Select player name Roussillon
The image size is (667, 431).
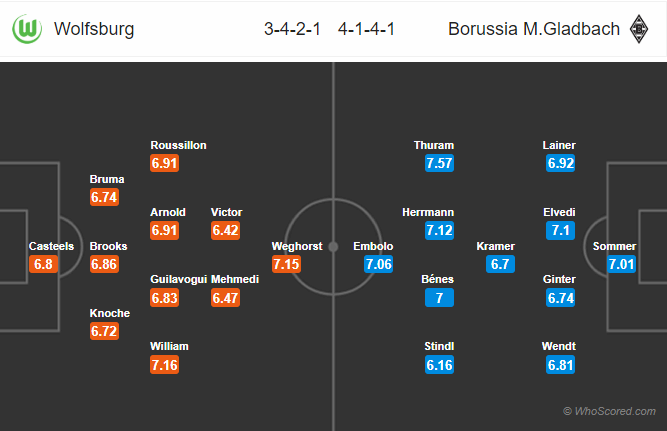point(178,145)
